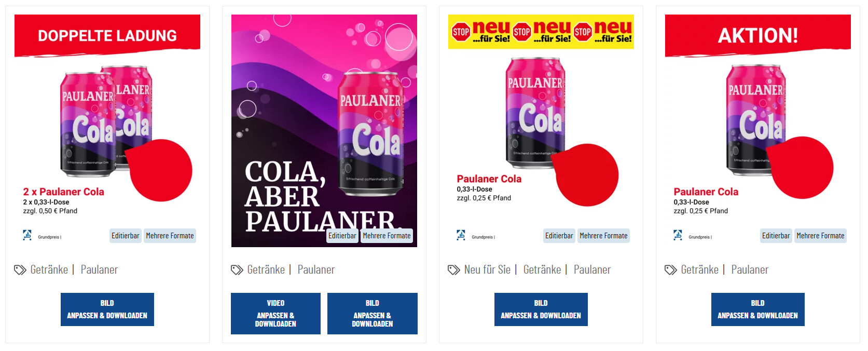Viewport: 868px width, 351px height.
Task: Click the small blue logo icon in Doppelte Ladung image
Action: tap(27, 235)
